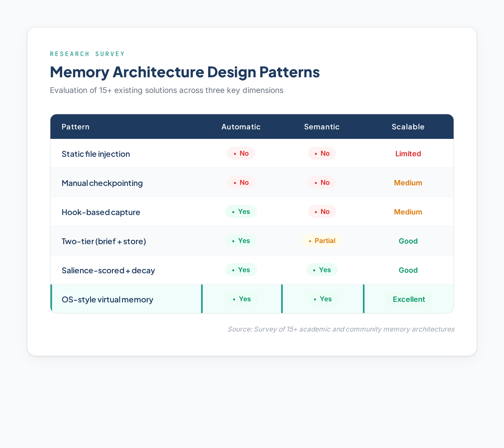Select the 'Static file injection' row label
This screenshot has width=504, height=448.
(x=96, y=154)
